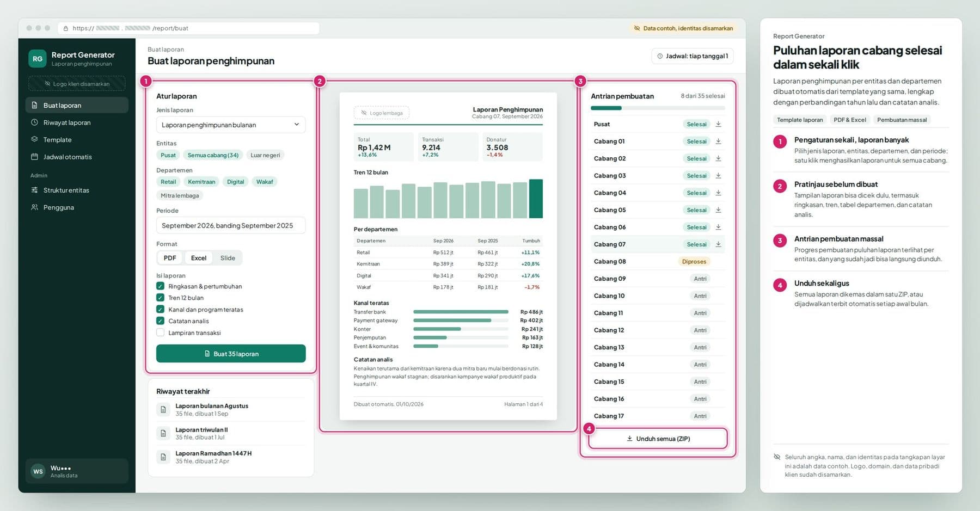Download the Cabang 06 report
Screen dimensions: 980x511
point(718,227)
